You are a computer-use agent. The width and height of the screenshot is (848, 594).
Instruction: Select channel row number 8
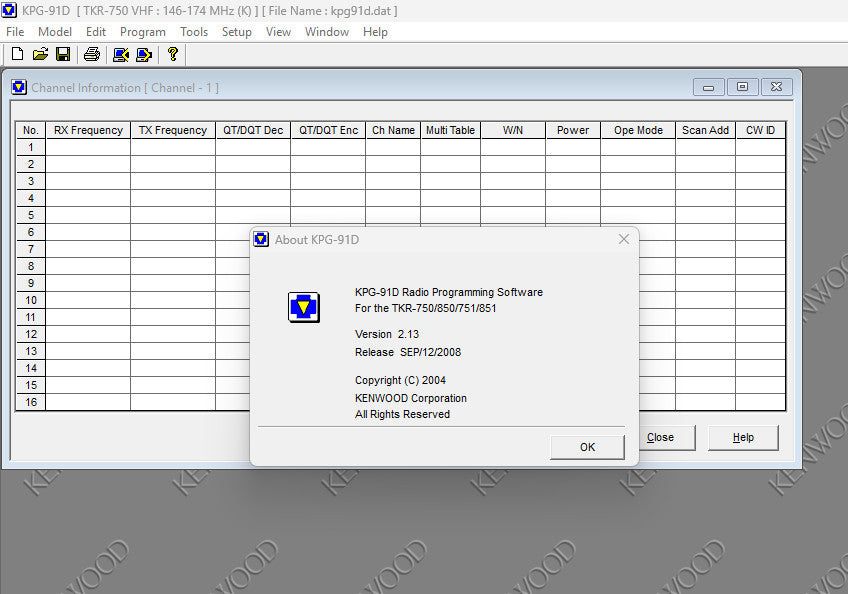pos(31,266)
